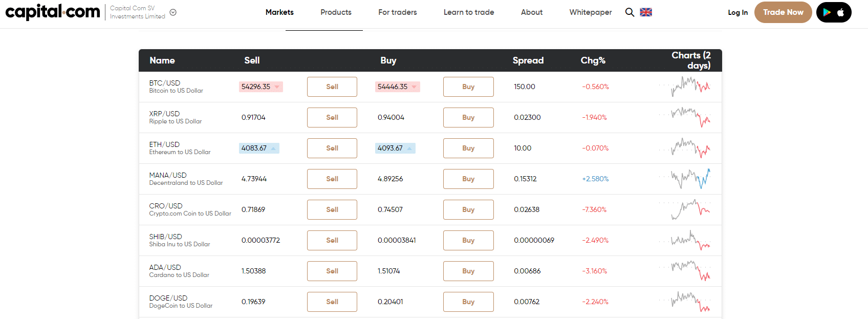
Task: Open the SHIB/USD Shiba Inu link
Action: [x=180, y=240]
